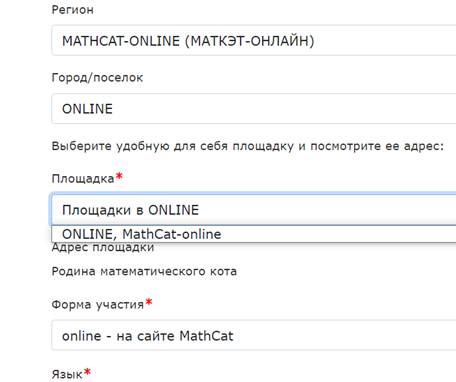Click the 'Регион' field label

(72, 10)
